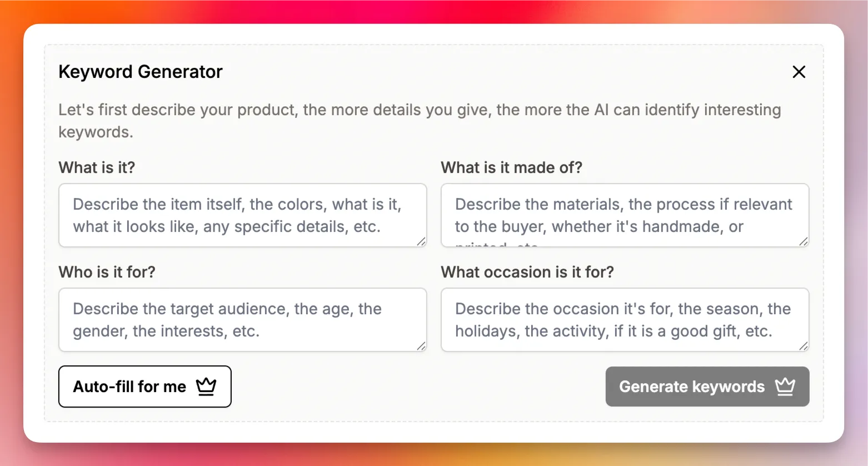Screen dimensions: 868x466
Task: Focus the "Who is it for?" audience field
Action: pos(242,320)
